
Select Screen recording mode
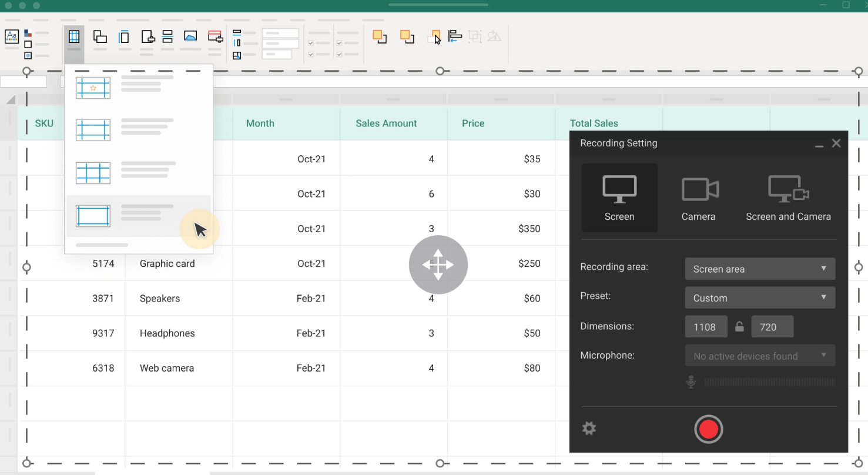pos(619,198)
